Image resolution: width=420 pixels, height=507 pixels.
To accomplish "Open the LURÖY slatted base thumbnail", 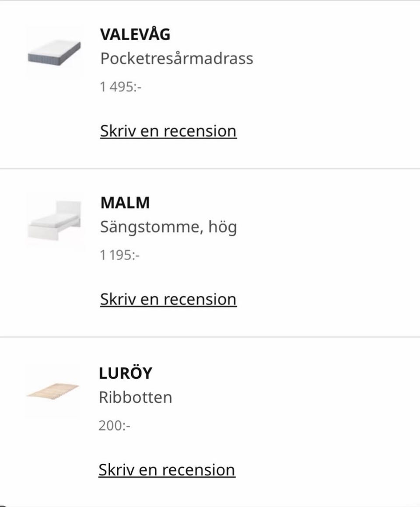I will (x=52, y=391).
